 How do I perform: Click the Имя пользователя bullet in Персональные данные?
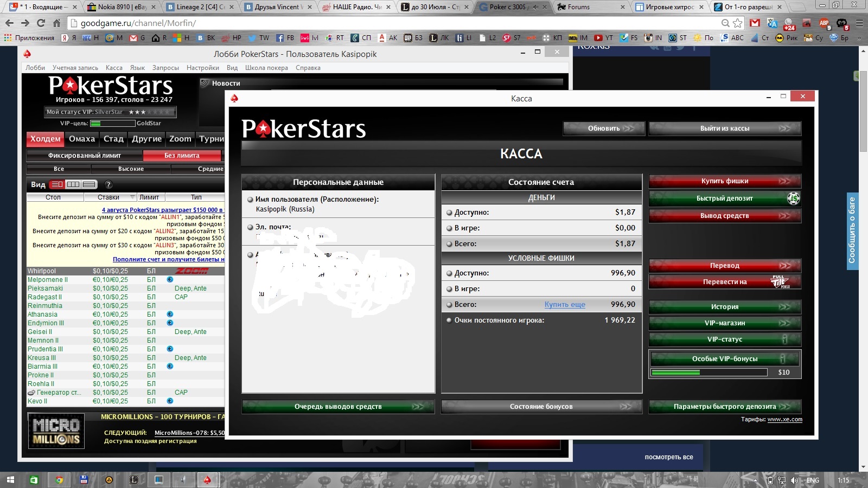[250, 200]
